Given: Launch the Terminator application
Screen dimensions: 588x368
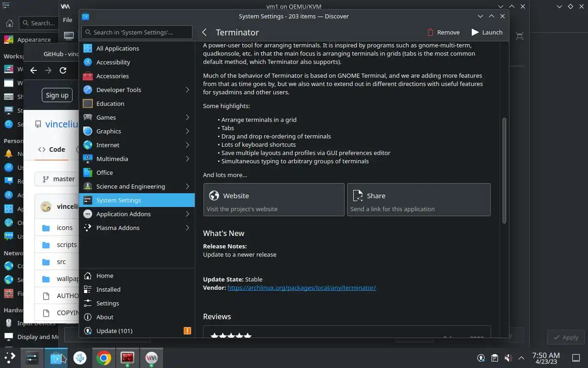Looking at the screenshot, I should pos(487,32).
